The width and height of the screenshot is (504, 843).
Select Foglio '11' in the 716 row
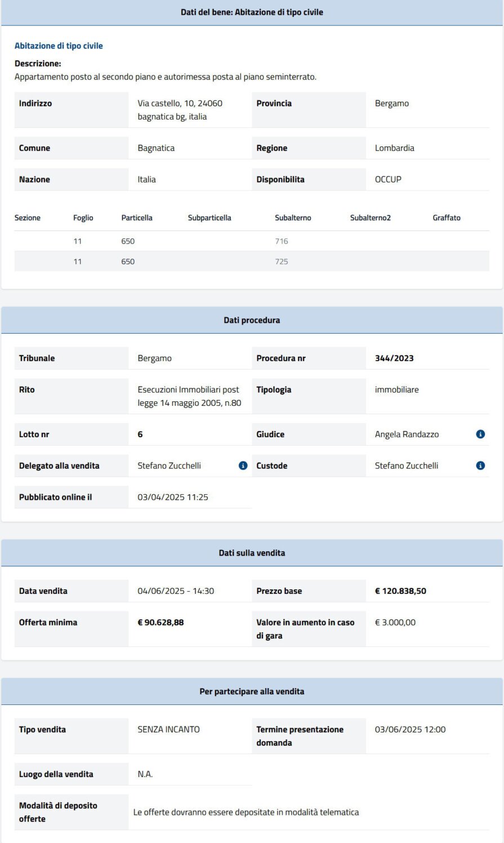78,241
